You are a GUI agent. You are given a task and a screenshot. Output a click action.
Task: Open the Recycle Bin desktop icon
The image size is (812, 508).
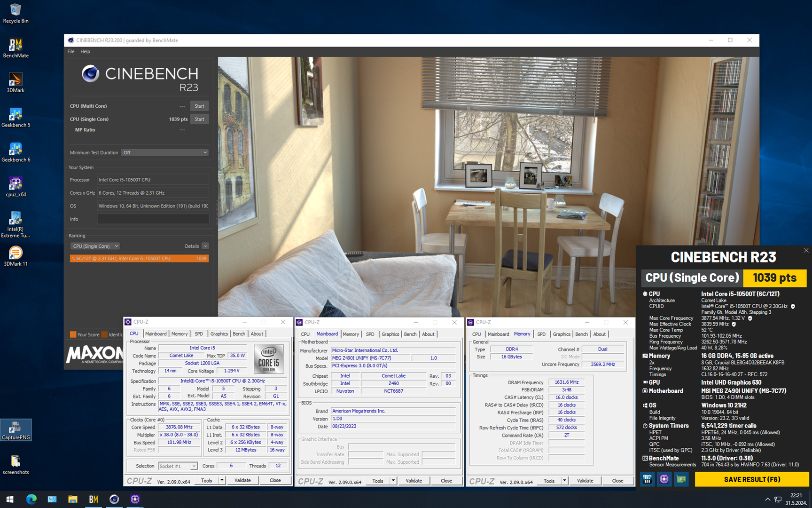16,13
